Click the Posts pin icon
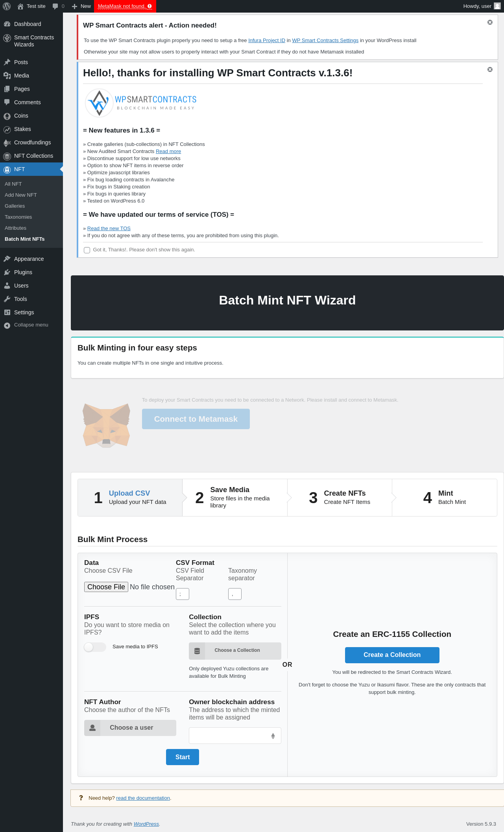Screen dimensions: 504x832 tap(7, 62)
